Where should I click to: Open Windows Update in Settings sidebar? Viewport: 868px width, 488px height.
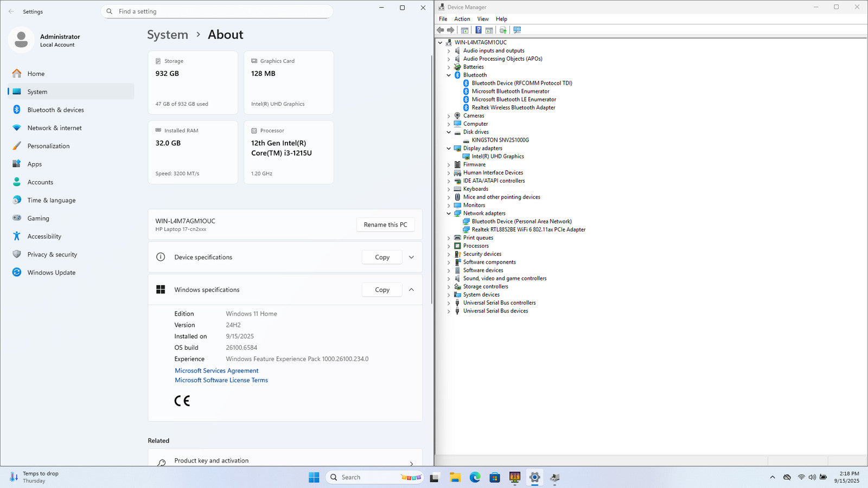pyautogui.click(x=51, y=273)
